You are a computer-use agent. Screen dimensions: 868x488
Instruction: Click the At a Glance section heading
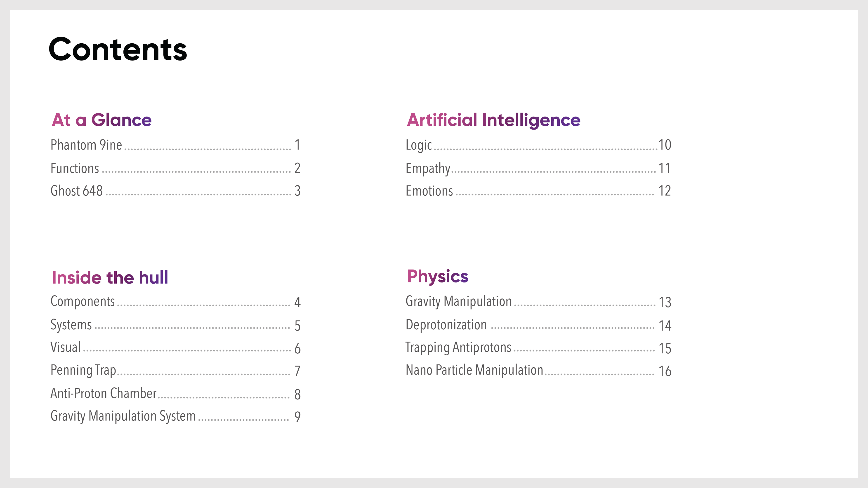pos(102,120)
